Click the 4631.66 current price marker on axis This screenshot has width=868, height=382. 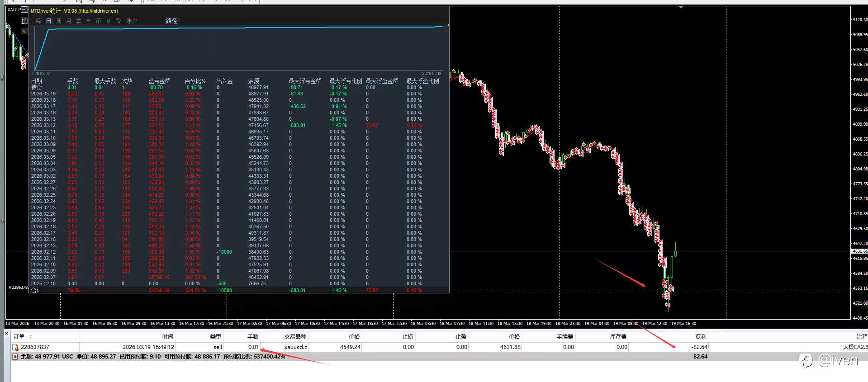pos(859,251)
